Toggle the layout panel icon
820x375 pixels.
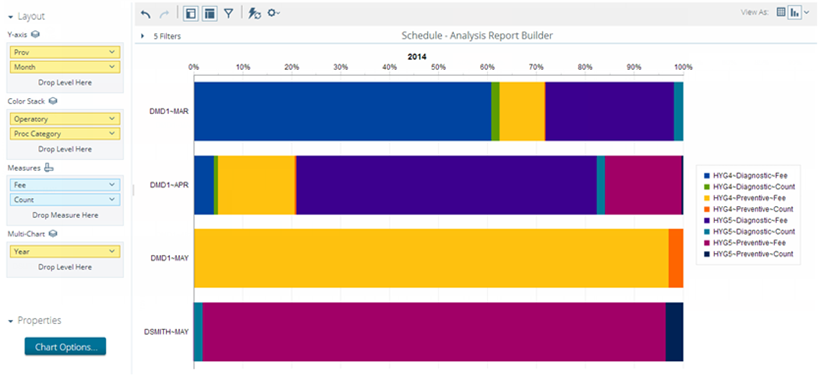click(191, 14)
